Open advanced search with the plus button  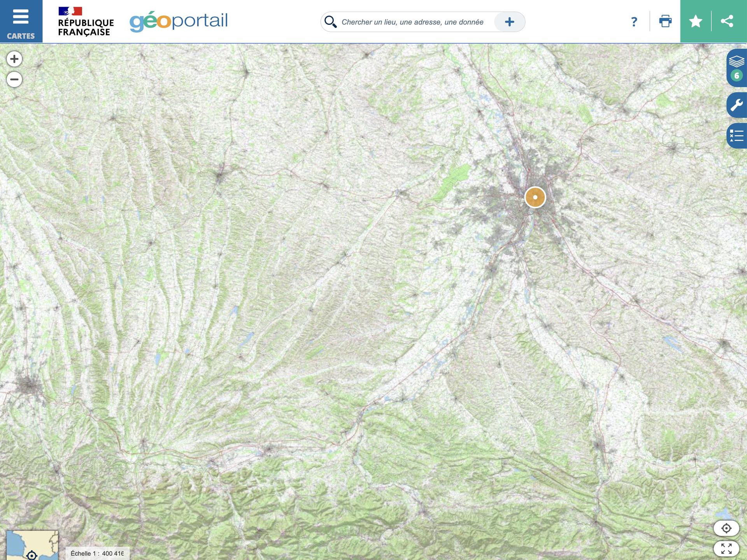[509, 22]
